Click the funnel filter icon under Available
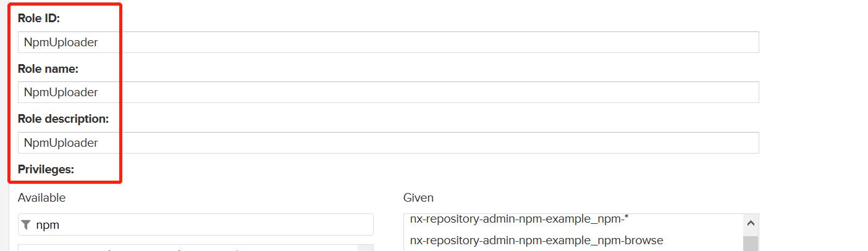This screenshot has width=868, height=251. point(25,225)
